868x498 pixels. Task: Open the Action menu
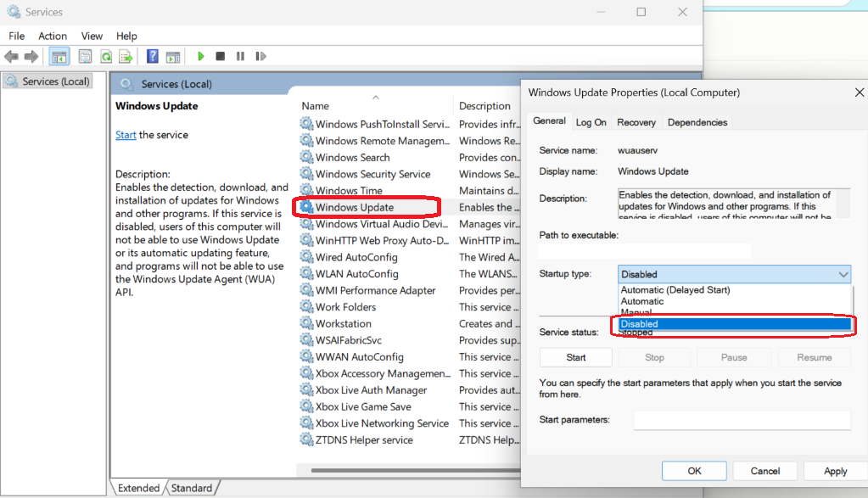(x=53, y=36)
